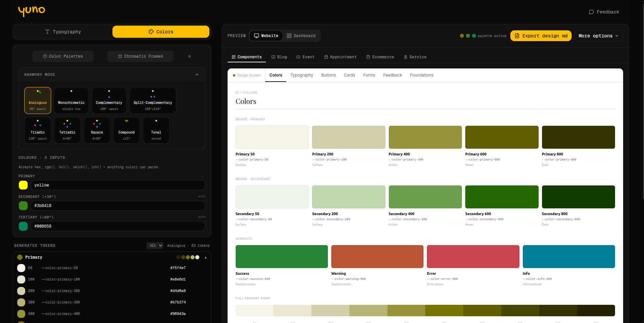Viewport: 644px width, 323px height.
Task: Open the Typography design system tab
Action: click(x=302, y=75)
